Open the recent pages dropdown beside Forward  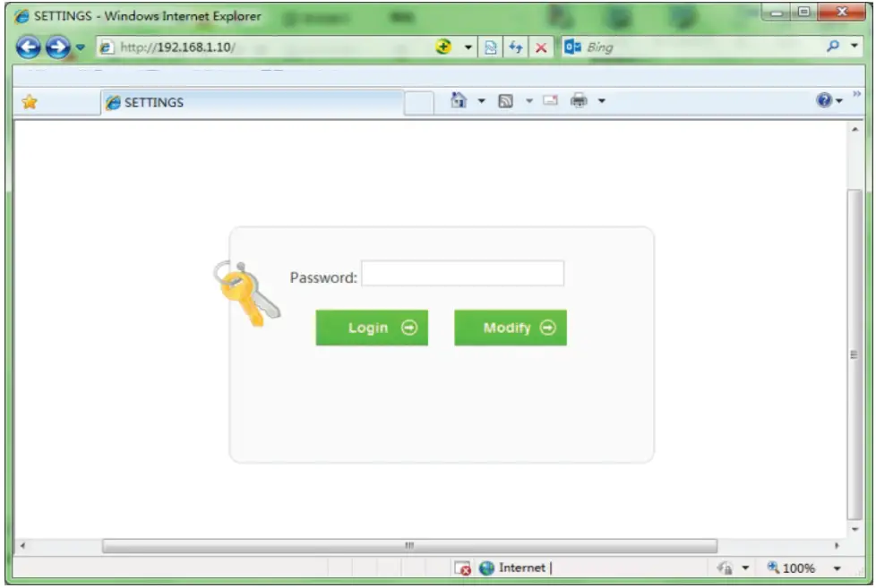(80, 47)
